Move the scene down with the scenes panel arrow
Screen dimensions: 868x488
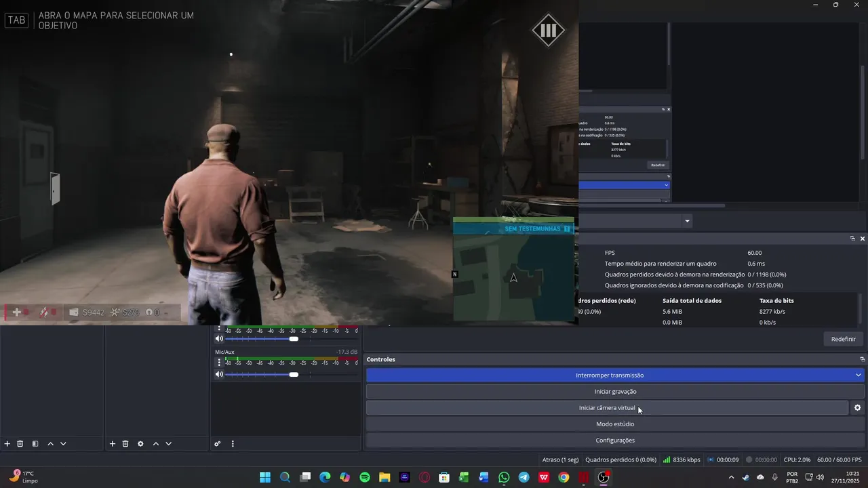click(63, 444)
